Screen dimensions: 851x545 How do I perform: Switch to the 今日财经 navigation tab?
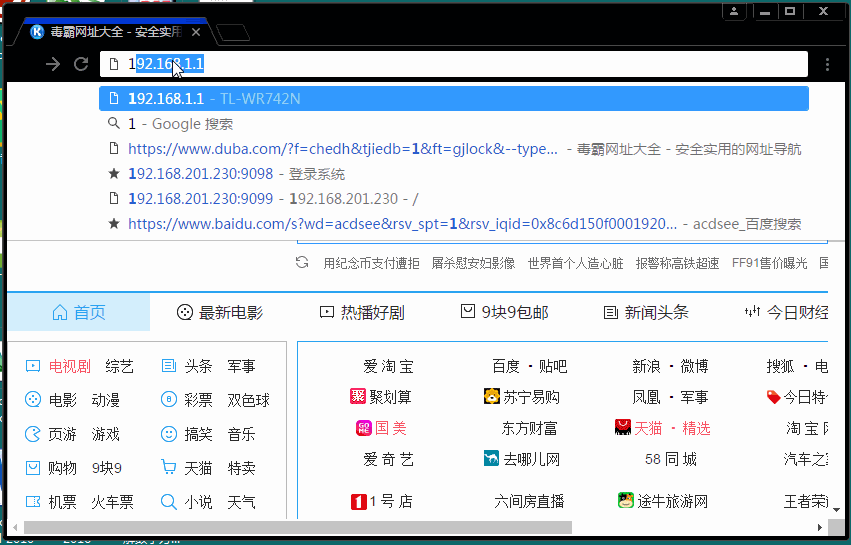(786, 312)
